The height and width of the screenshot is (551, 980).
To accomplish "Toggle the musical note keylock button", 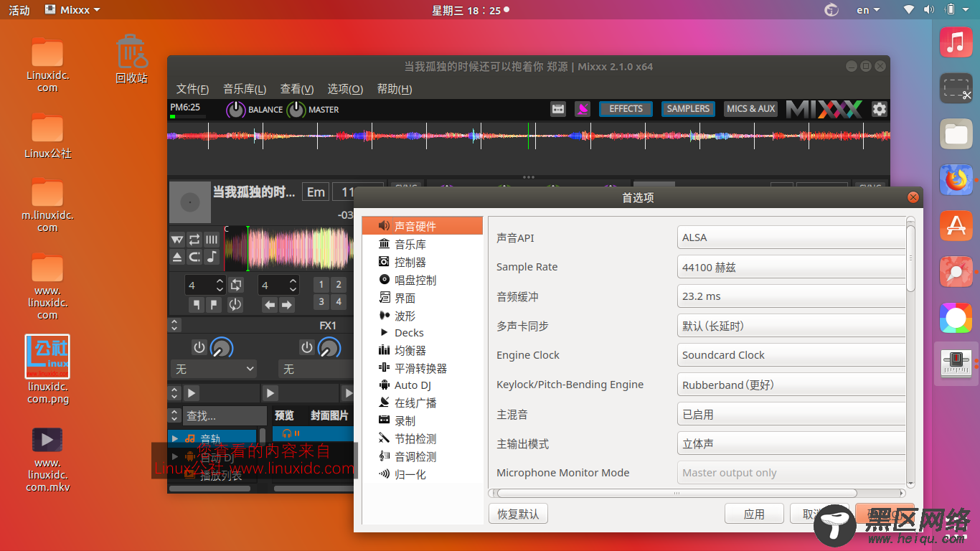I will pyautogui.click(x=212, y=257).
